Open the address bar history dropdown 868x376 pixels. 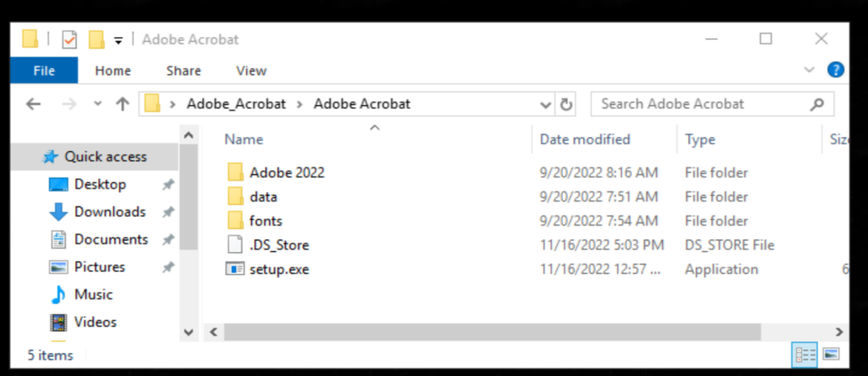[546, 104]
